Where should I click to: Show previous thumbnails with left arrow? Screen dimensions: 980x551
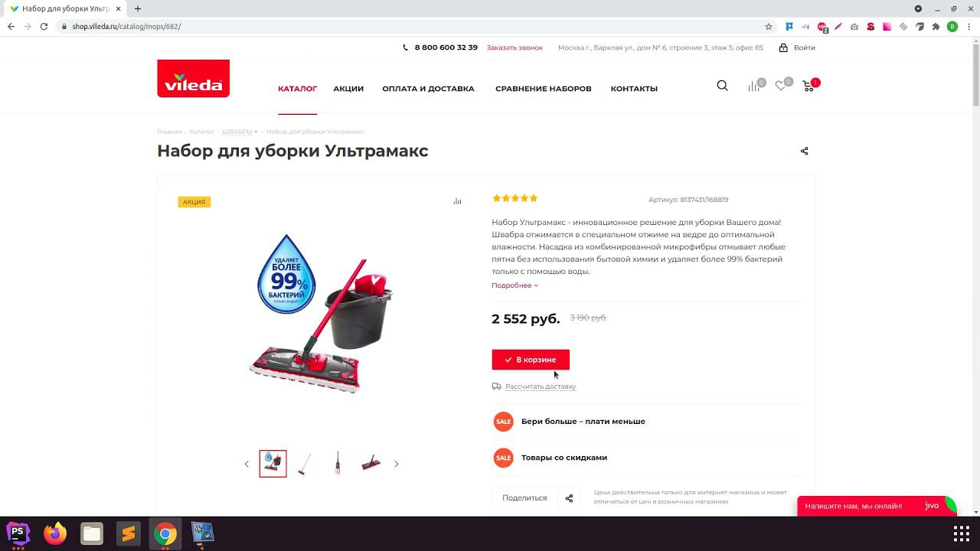[247, 464]
